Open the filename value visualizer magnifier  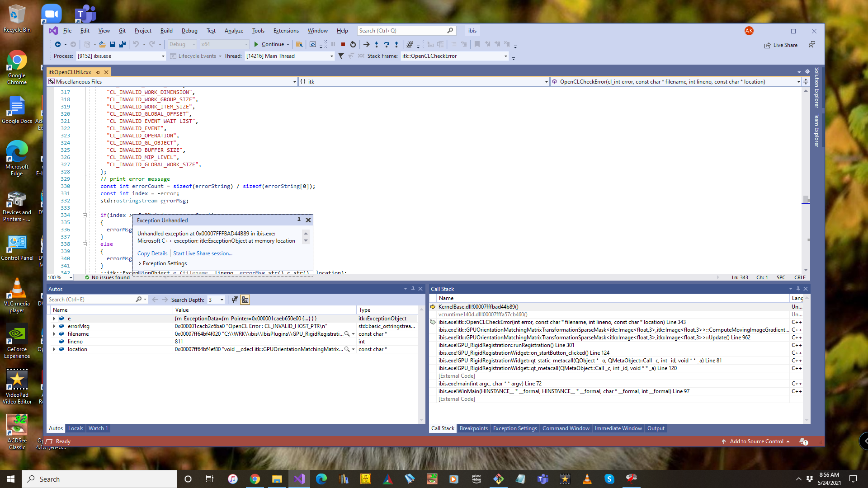tap(347, 333)
